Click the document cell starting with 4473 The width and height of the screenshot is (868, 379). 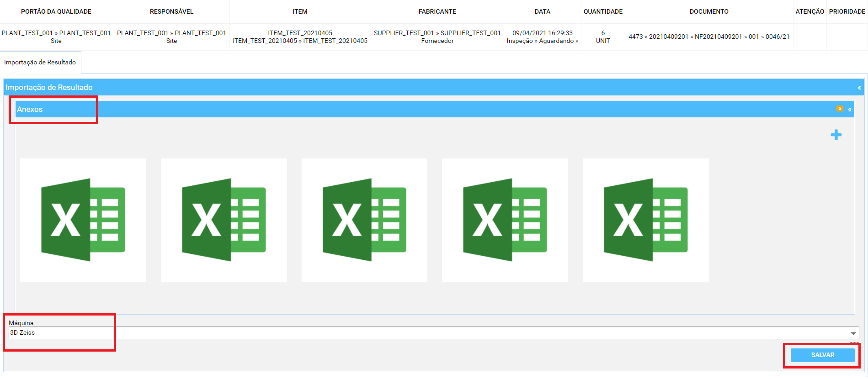(x=709, y=37)
